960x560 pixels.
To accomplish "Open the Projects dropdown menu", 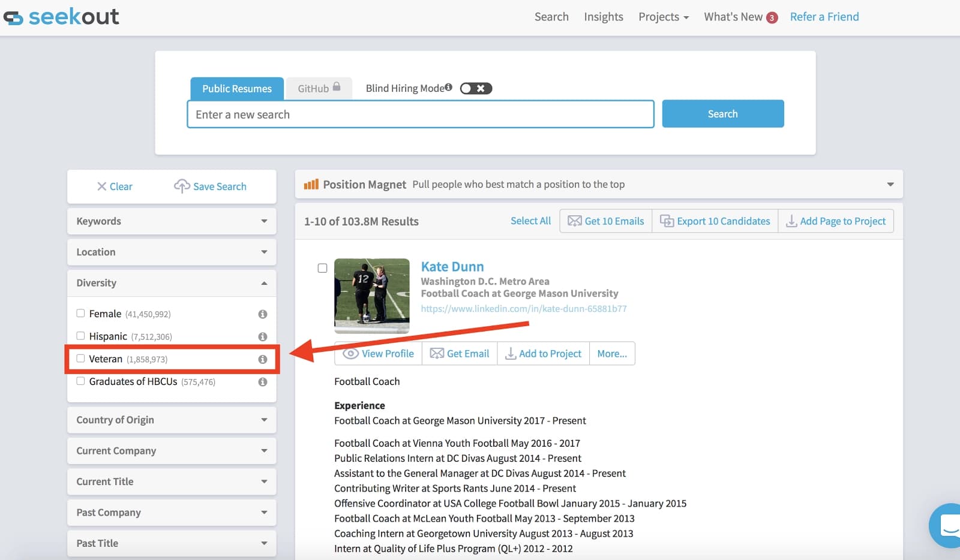I will point(663,17).
